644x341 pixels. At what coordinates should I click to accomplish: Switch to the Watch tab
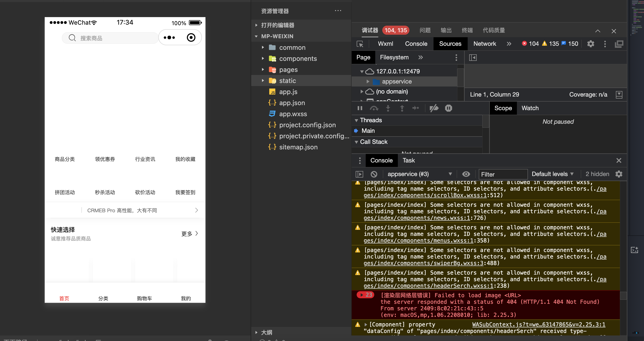click(530, 108)
